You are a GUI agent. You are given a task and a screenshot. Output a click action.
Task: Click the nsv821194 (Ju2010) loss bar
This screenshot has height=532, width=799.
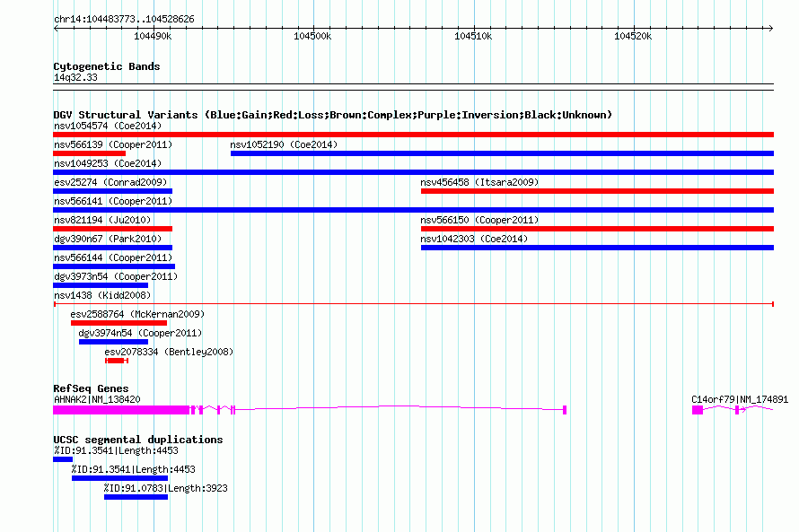tap(112, 229)
